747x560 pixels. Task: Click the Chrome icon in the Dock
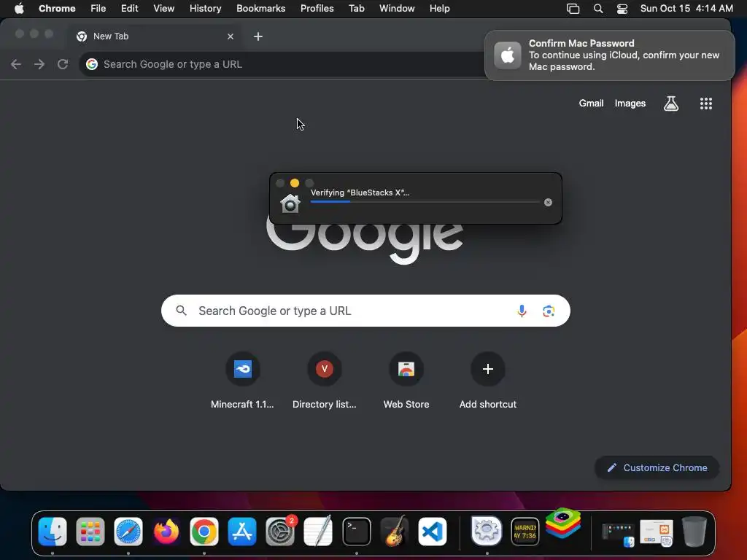tap(204, 531)
